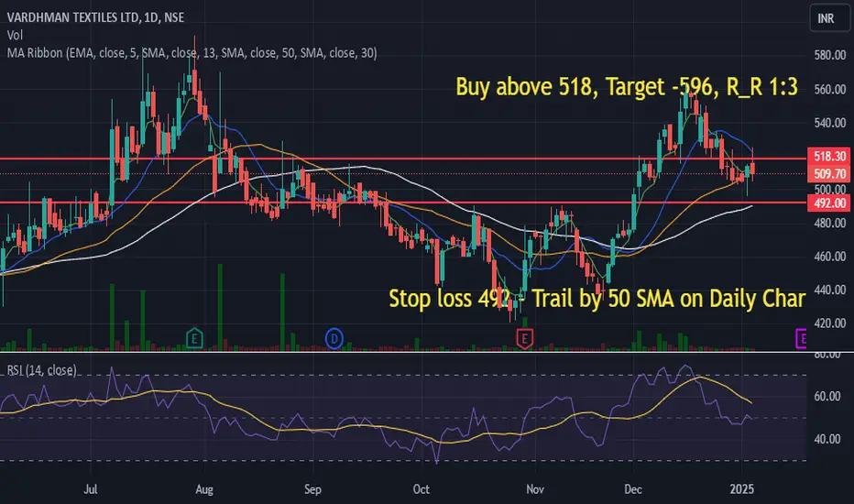Click the Aug label on the time axis
Image resolution: width=854 pixels, height=504 pixels.
tap(204, 489)
